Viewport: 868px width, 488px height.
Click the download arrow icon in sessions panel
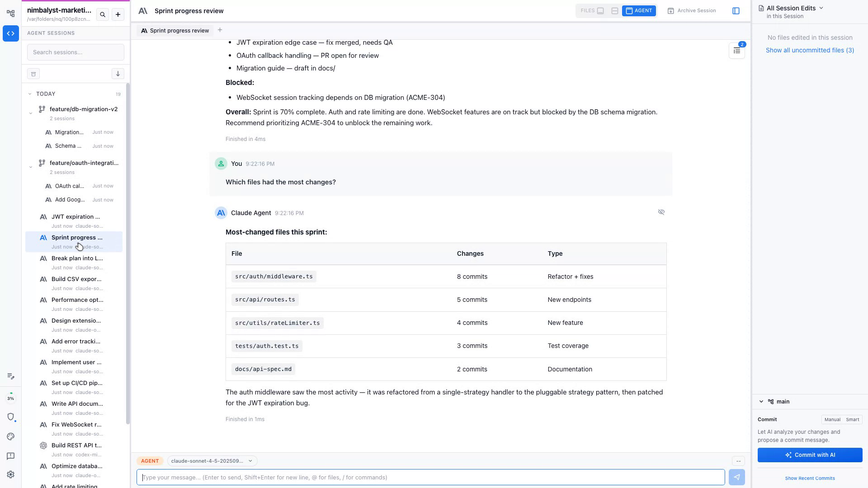(x=118, y=74)
